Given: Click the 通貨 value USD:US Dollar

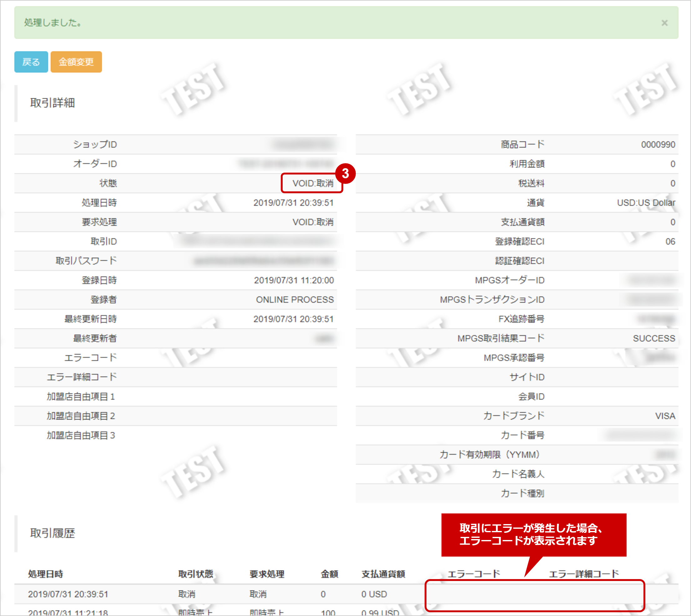Looking at the screenshot, I should (x=646, y=203).
